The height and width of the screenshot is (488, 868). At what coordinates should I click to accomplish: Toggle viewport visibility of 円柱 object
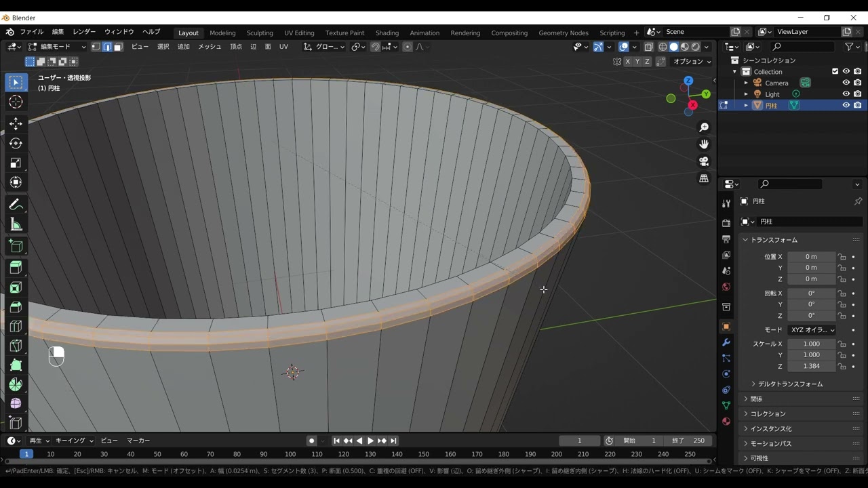coord(846,105)
